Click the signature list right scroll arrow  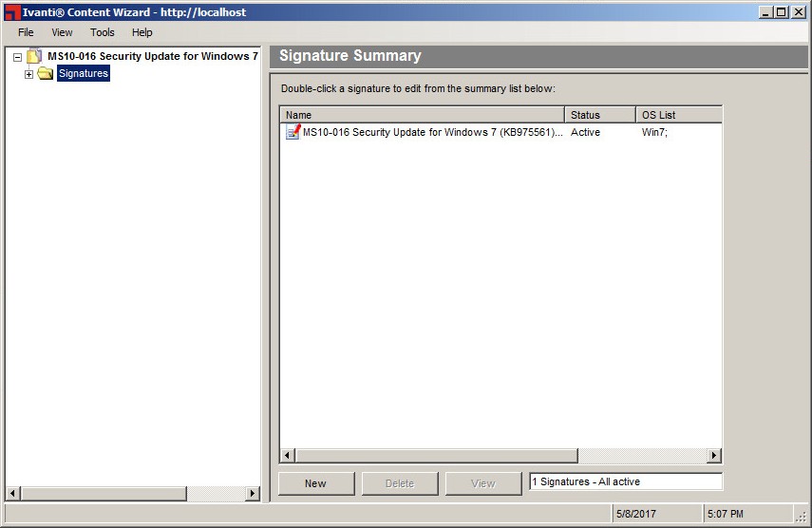click(714, 456)
